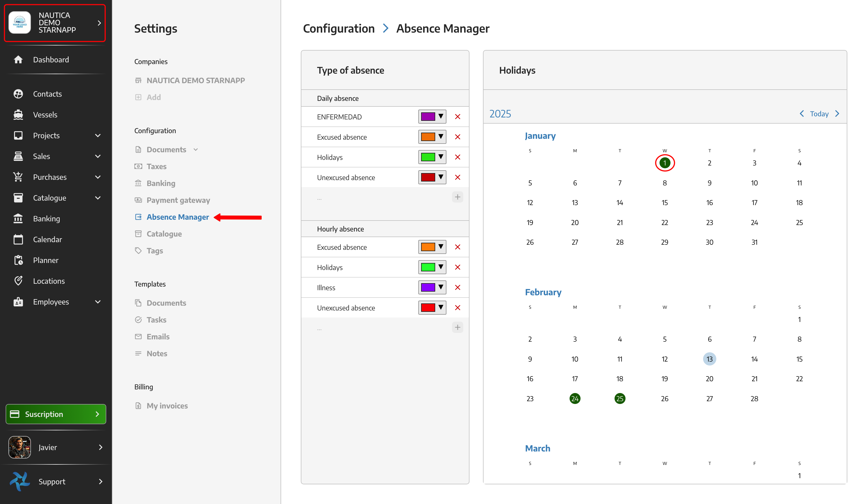The width and height of the screenshot is (867, 504).
Task: Change daily Holidays green color
Action: [x=432, y=157]
